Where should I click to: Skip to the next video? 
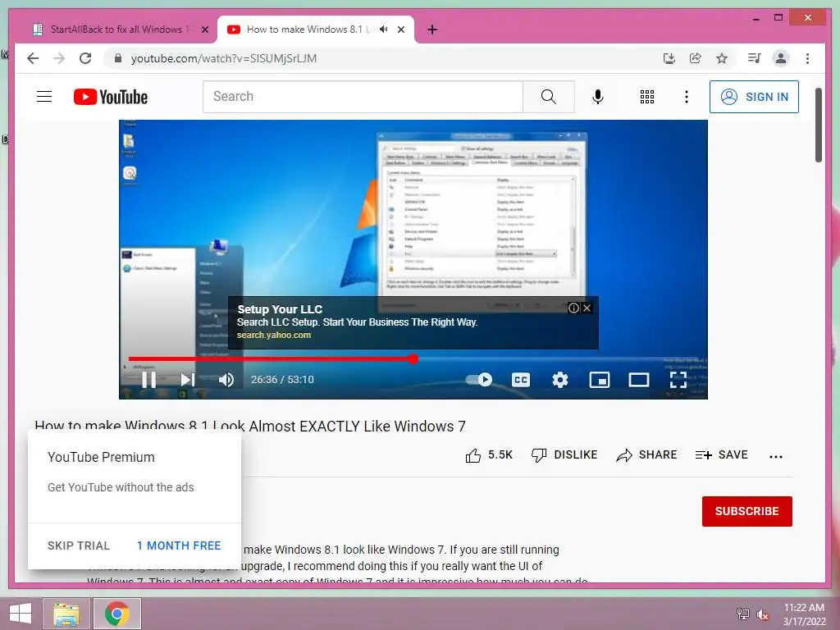[187, 380]
